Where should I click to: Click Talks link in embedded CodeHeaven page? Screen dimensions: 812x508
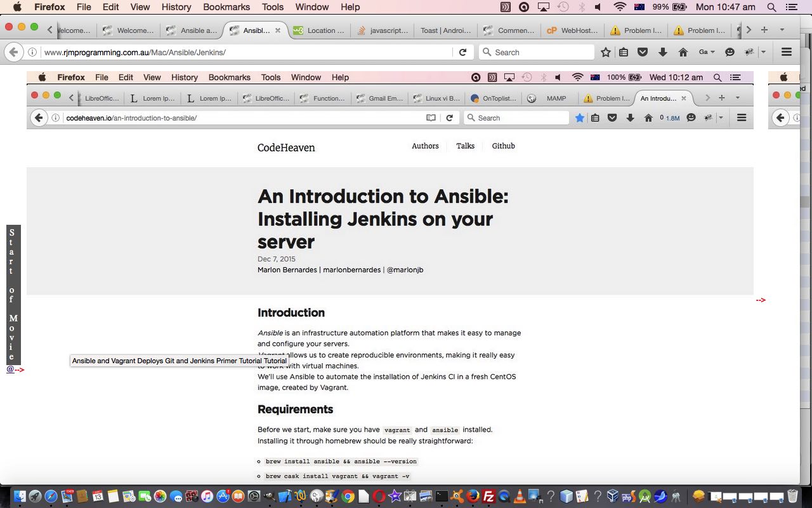click(x=465, y=146)
